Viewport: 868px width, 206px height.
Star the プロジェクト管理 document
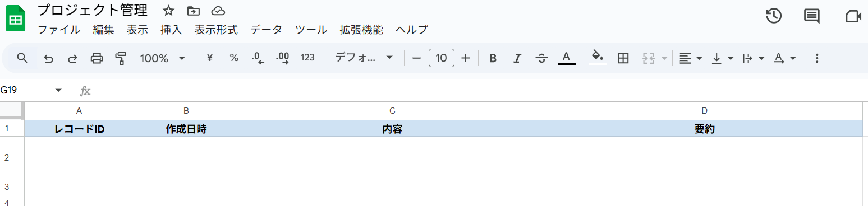(168, 11)
